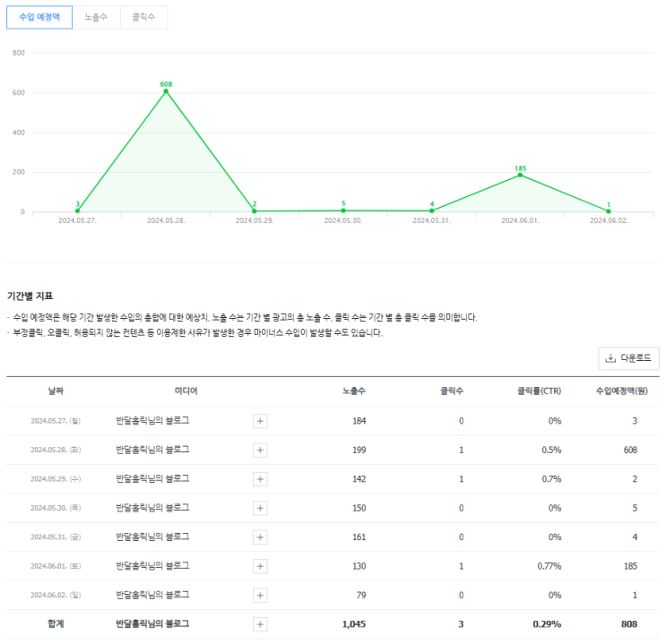Click the date 2024.05.27. (월) cell

[56, 421]
